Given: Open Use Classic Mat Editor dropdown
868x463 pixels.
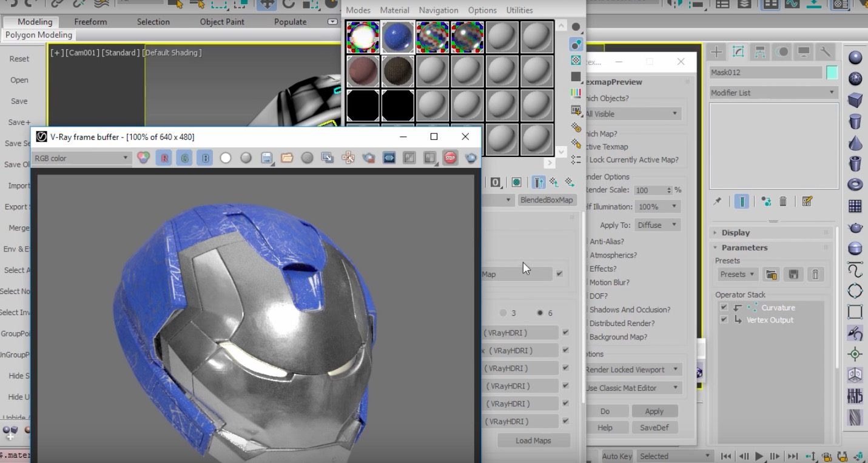Looking at the screenshot, I should (632, 388).
